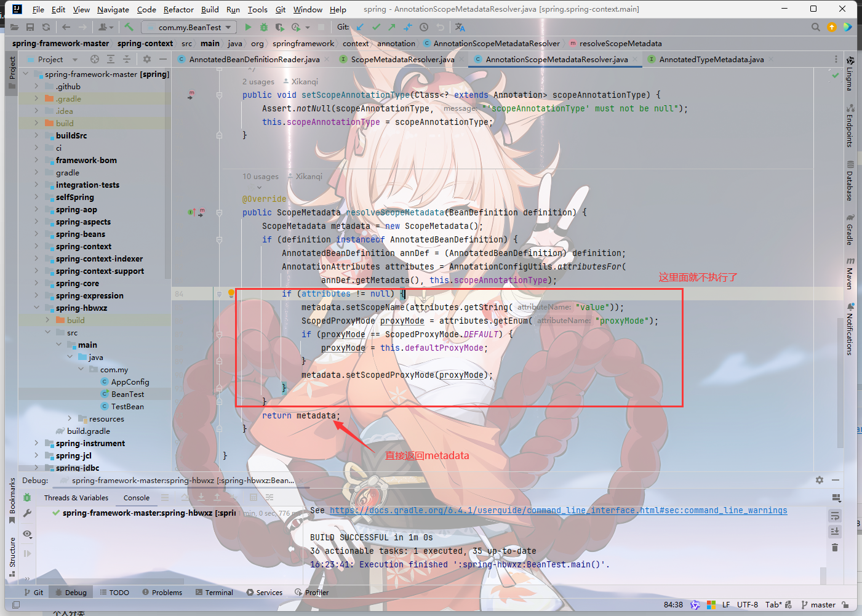Screen dimensions: 862x616
Task: Click the wrench icon in the Debug panel
Action: click(27, 513)
